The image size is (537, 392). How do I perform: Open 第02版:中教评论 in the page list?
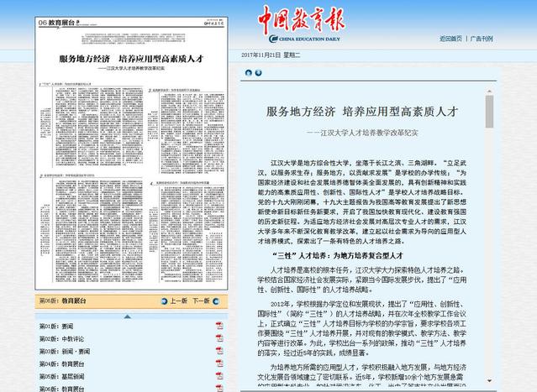click(61, 339)
